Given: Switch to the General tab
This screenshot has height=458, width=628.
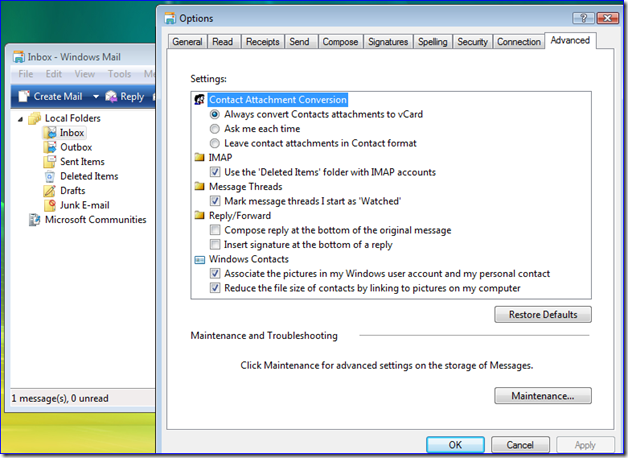Looking at the screenshot, I should pyautogui.click(x=187, y=42).
